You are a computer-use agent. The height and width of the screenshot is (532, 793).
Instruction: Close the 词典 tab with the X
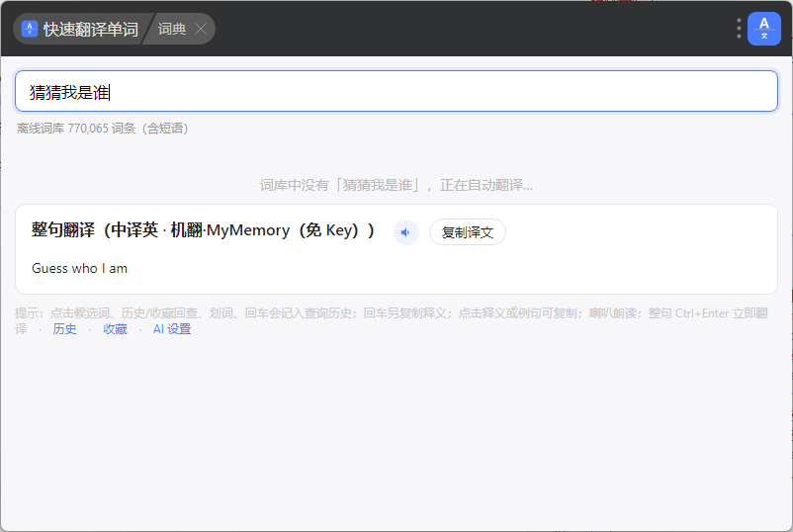click(x=201, y=29)
